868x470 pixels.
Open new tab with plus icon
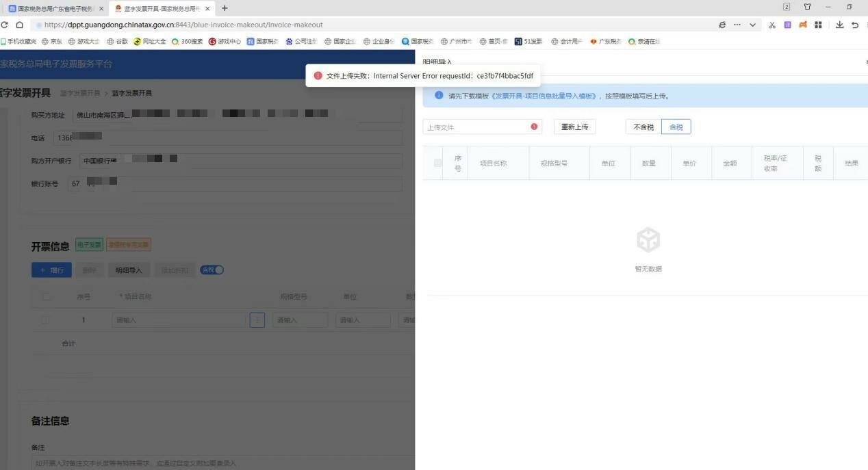[225, 8]
